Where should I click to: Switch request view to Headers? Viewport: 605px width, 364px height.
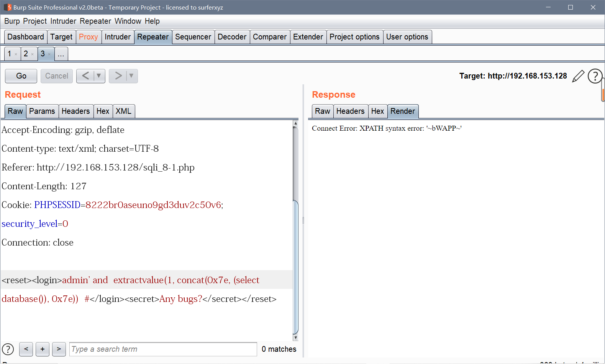pyautogui.click(x=76, y=111)
